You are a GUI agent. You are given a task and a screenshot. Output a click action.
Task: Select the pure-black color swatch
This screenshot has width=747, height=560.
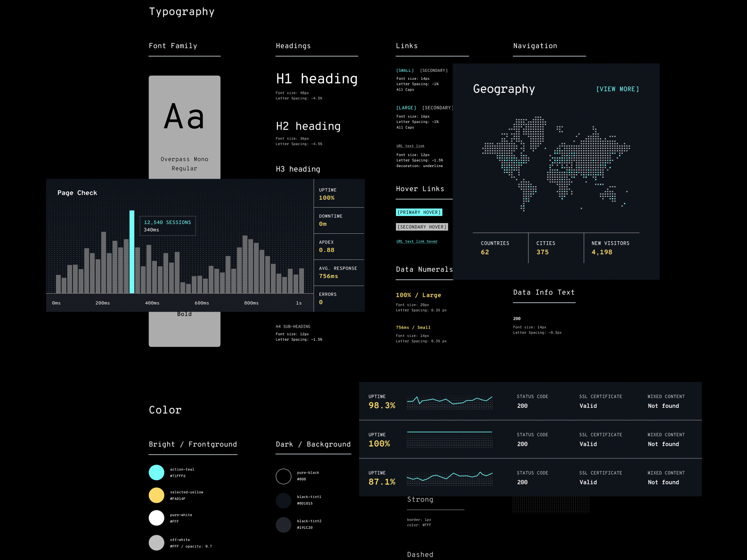[x=283, y=476]
